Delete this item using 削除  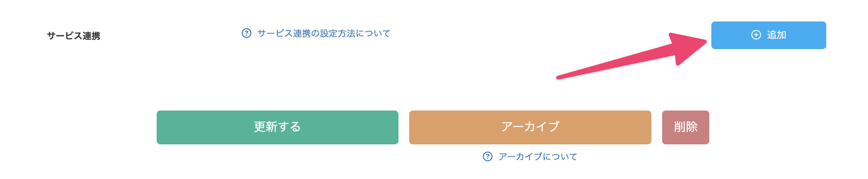(x=685, y=127)
